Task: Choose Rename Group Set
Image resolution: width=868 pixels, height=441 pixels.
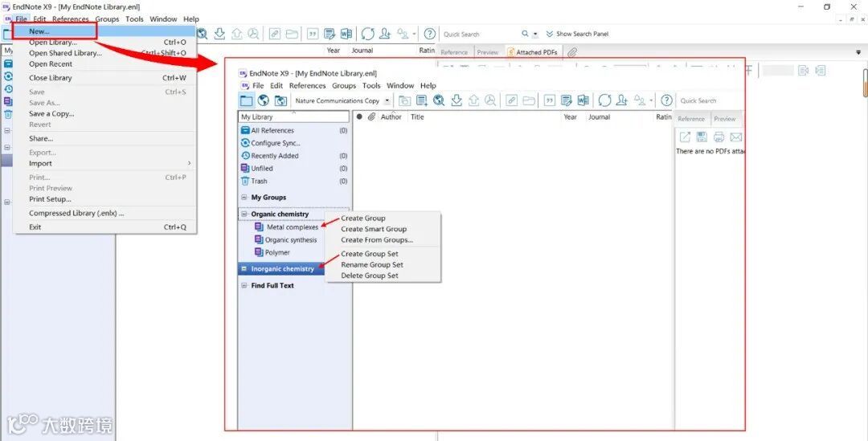Action: pos(372,265)
